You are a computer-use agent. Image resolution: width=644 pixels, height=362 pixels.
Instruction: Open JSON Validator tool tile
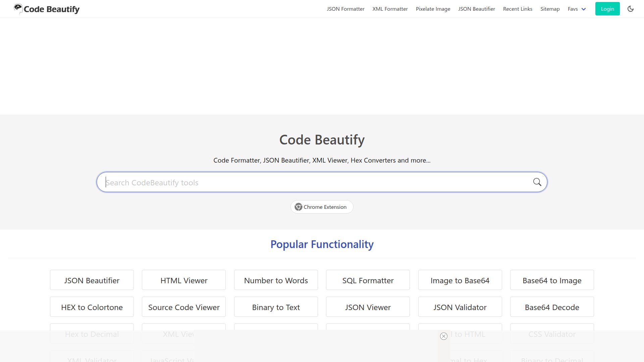[460, 307]
